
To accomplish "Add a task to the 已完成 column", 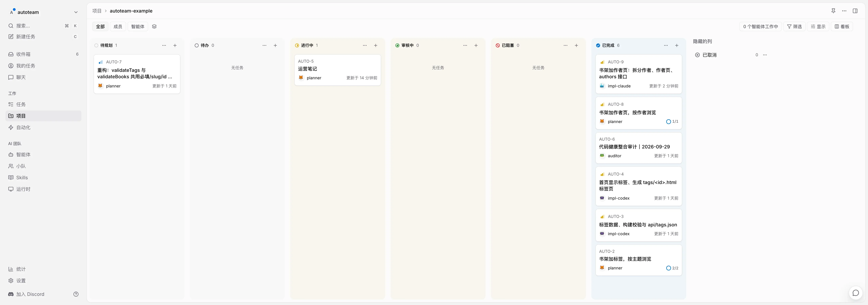I will tap(677, 45).
